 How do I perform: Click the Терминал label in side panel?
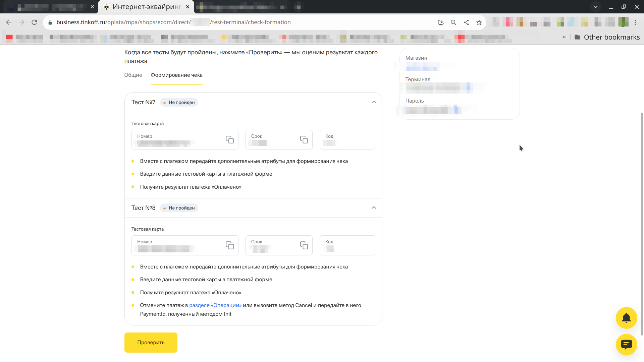coord(418,79)
